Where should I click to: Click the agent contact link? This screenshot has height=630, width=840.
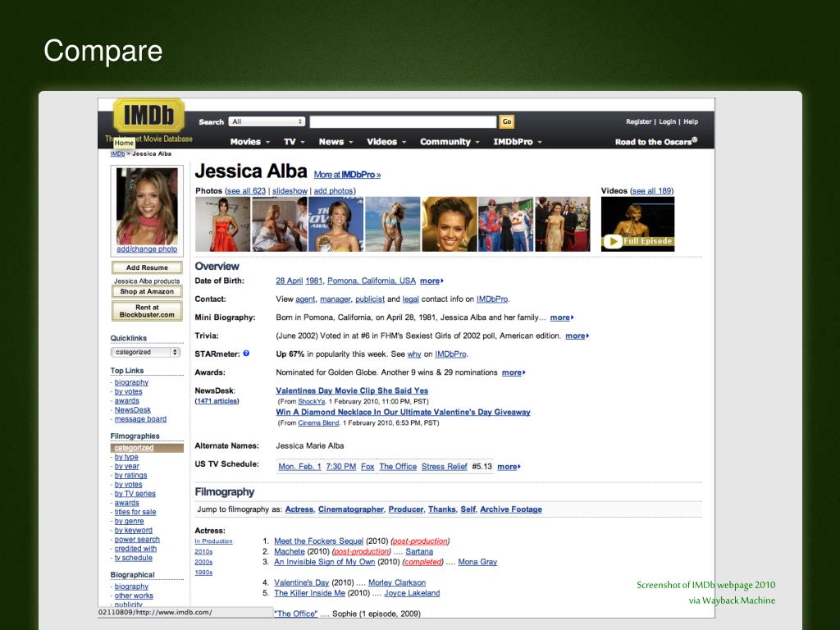[x=305, y=299]
